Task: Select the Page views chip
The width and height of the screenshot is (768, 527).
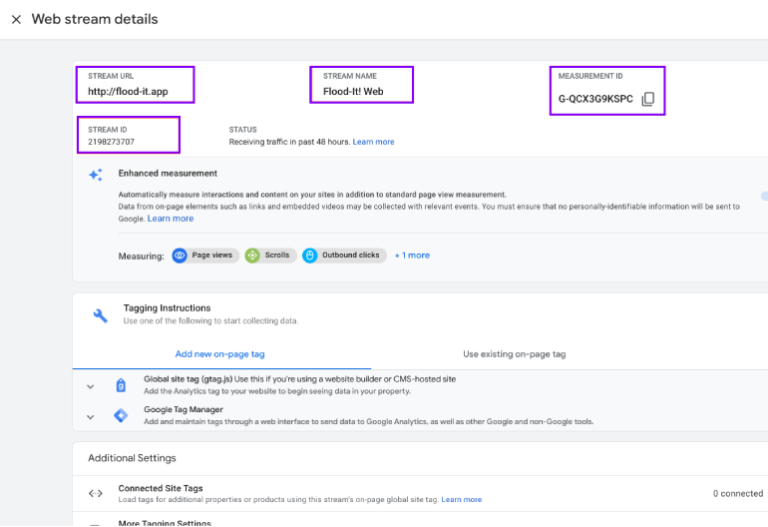Action: [x=205, y=255]
